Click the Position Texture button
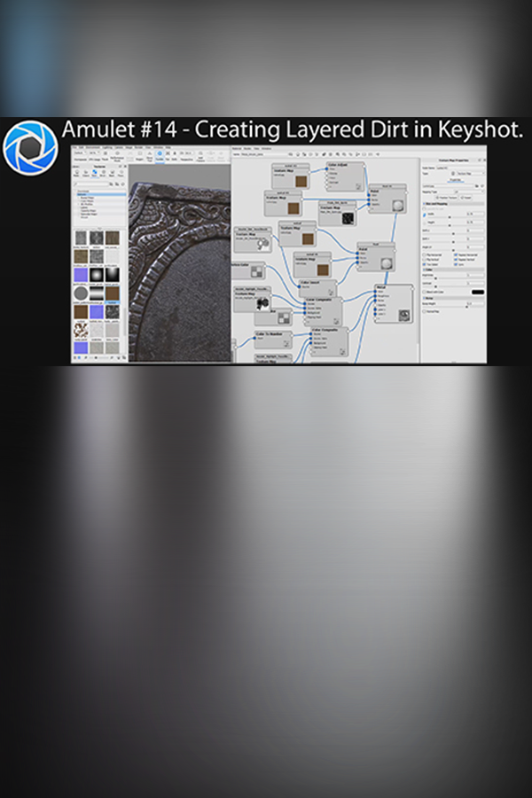The width and height of the screenshot is (532, 798). [447, 198]
